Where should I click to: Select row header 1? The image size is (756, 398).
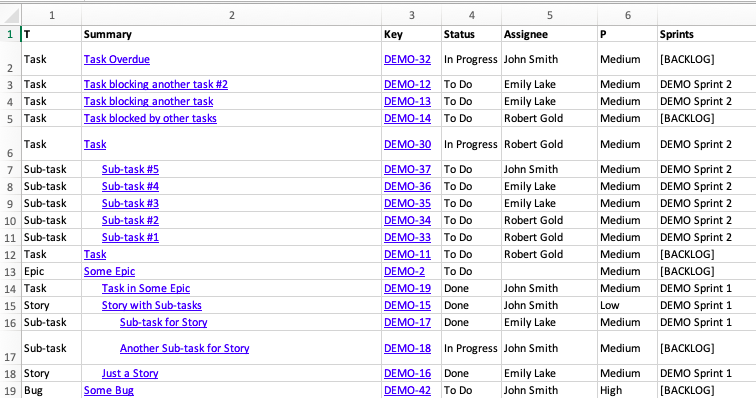[x=10, y=34]
